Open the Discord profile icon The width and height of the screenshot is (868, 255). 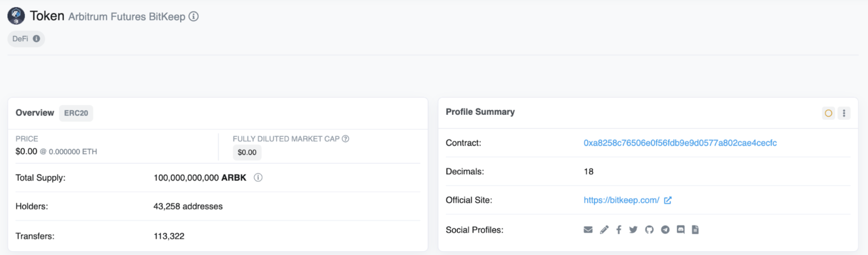[681, 230]
